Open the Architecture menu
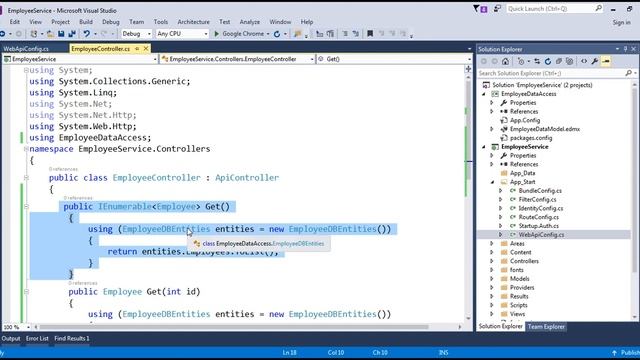Image resolution: width=640 pixels, height=360 pixels. (193, 22)
